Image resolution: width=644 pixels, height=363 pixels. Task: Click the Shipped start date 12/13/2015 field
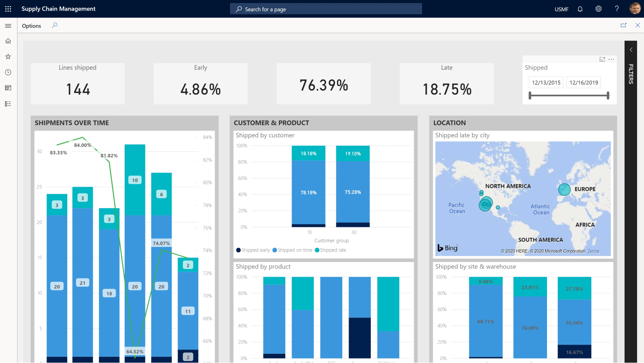coord(546,82)
